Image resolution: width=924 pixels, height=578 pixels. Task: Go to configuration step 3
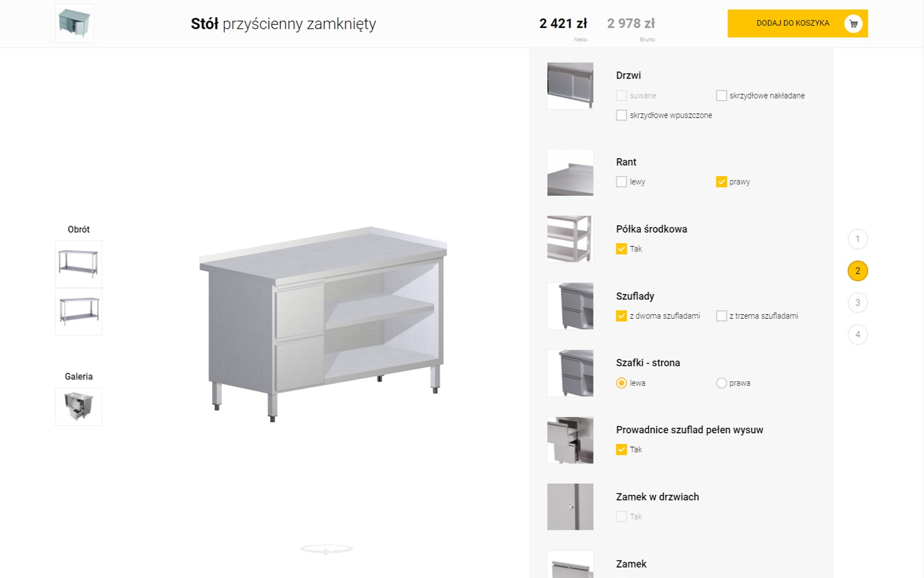857,303
